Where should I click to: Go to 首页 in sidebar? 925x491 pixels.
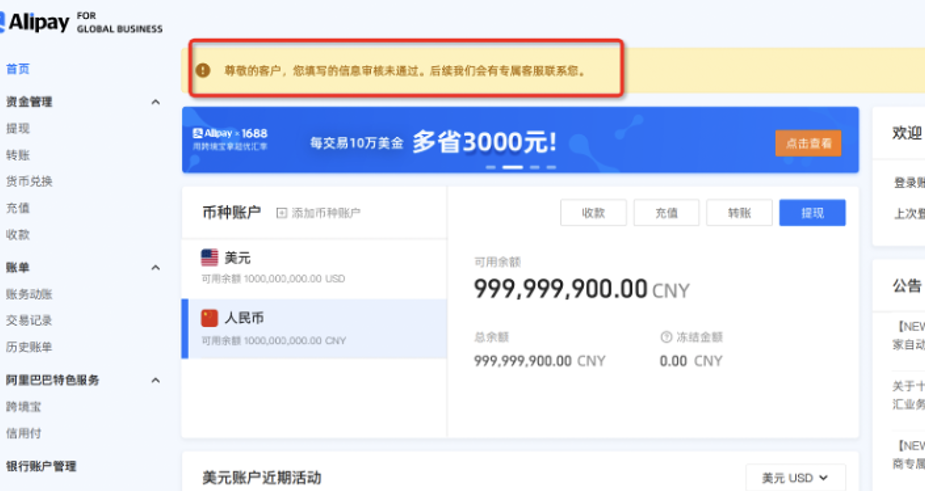pos(18,69)
